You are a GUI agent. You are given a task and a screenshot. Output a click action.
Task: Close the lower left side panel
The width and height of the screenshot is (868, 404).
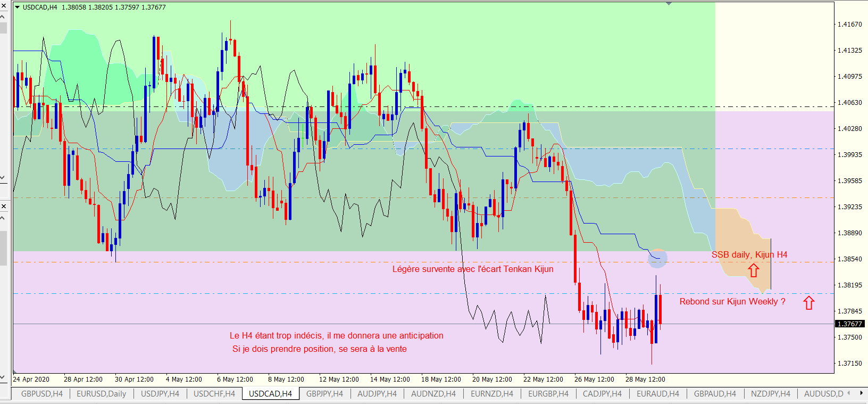click(x=3, y=206)
